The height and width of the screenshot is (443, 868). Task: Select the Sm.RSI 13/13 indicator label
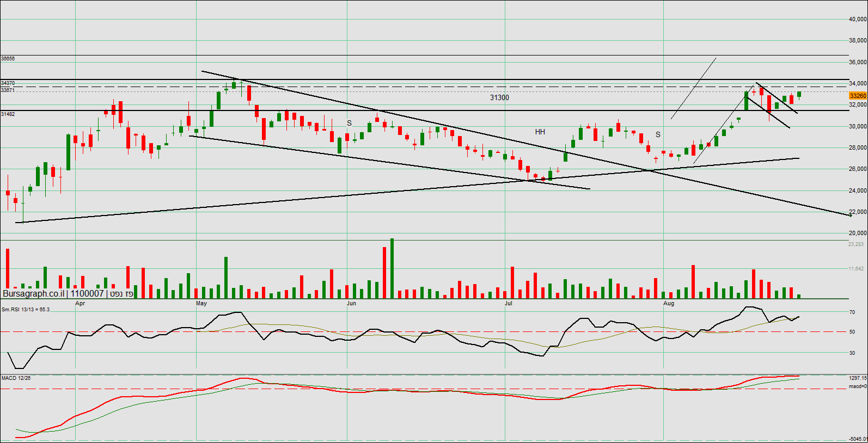(x=25, y=309)
